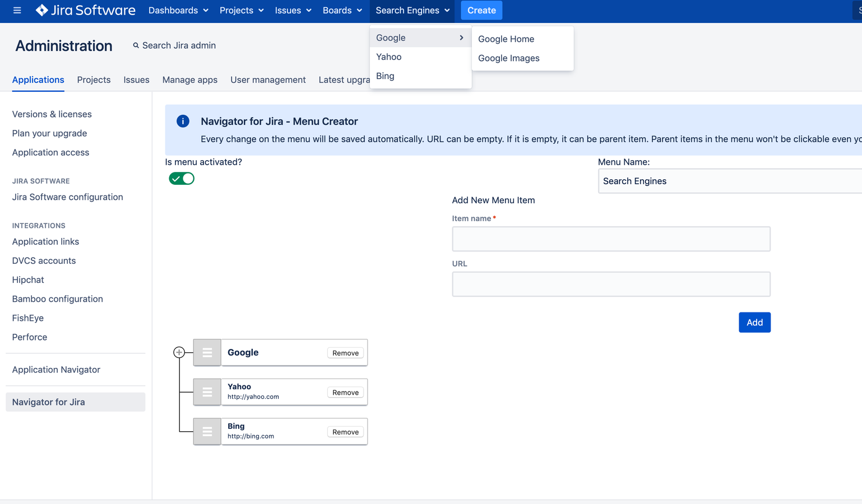
Task: Click the 'Add New Menu Item' heading
Action: (x=493, y=200)
